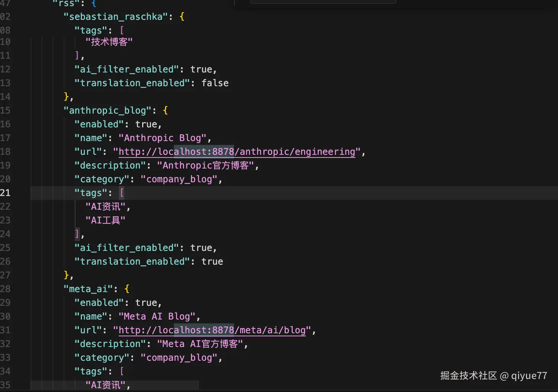The image size is (558, 392).
Task: Click the "enabled" key on line 29
Action: pyautogui.click(x=99, y=303)
